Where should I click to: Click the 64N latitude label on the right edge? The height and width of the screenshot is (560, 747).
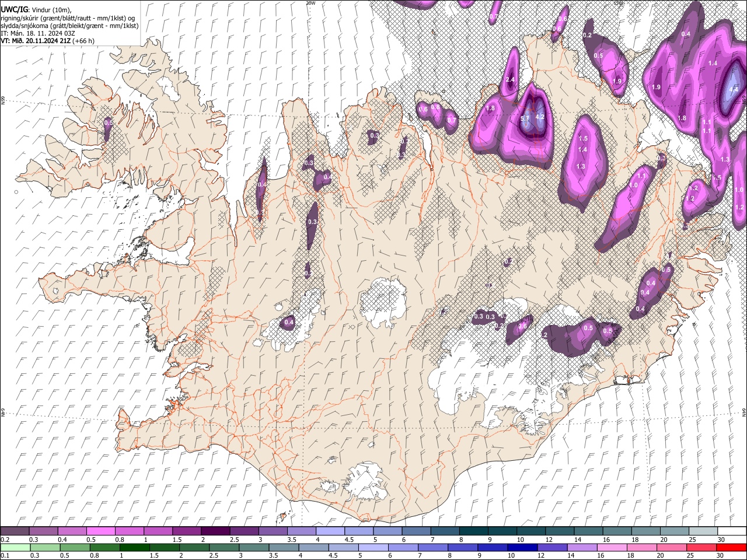point(744,413)
